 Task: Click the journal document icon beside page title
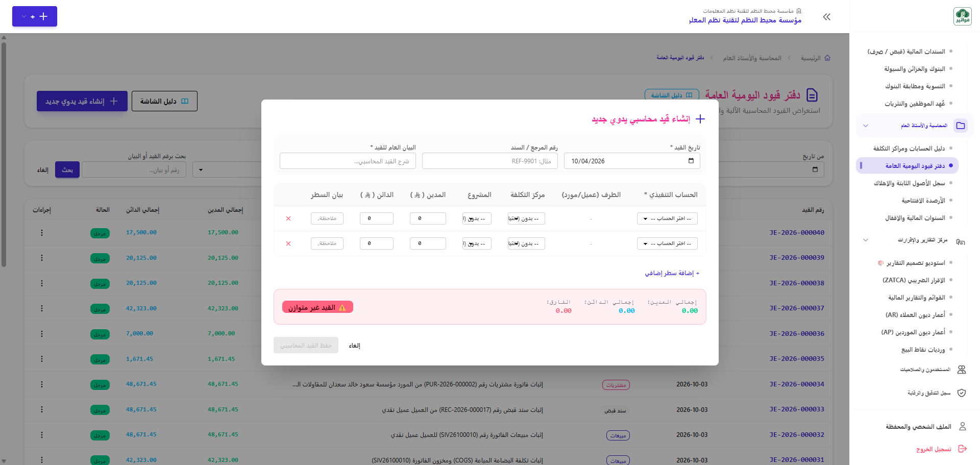coord(812,95)
